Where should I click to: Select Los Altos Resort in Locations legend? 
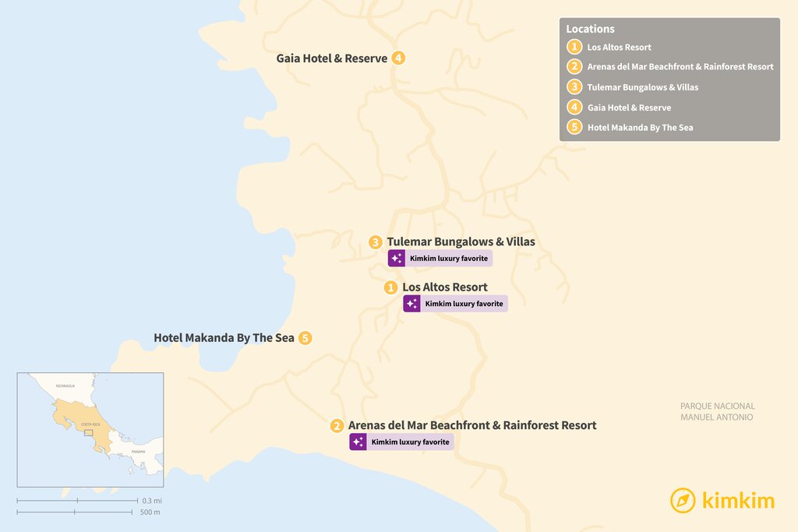pyautogui.click(x=619, y=47)
